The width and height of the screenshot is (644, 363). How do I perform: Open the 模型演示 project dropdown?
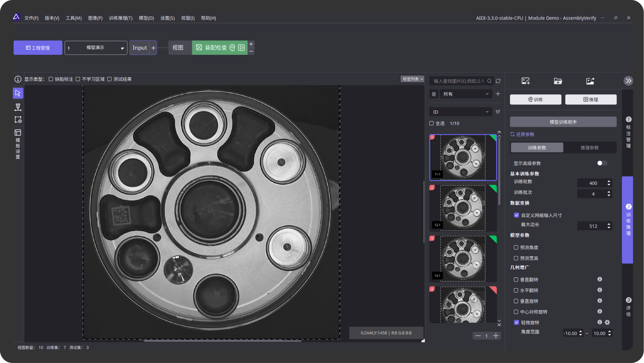(96, 48)
